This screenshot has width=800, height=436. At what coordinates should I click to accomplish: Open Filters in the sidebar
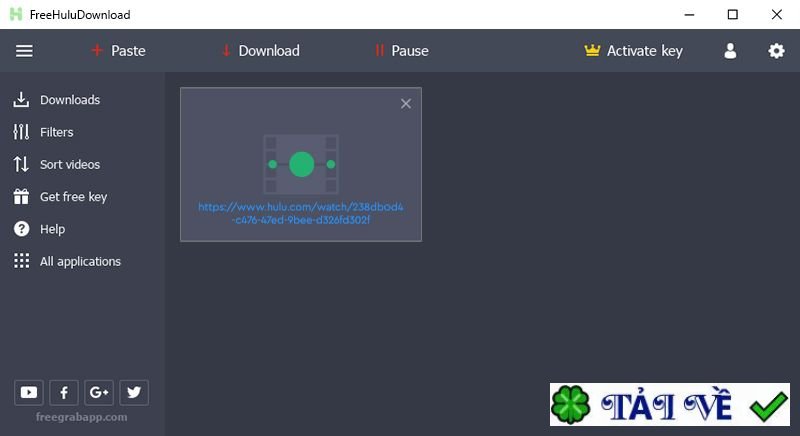point(43,132)
